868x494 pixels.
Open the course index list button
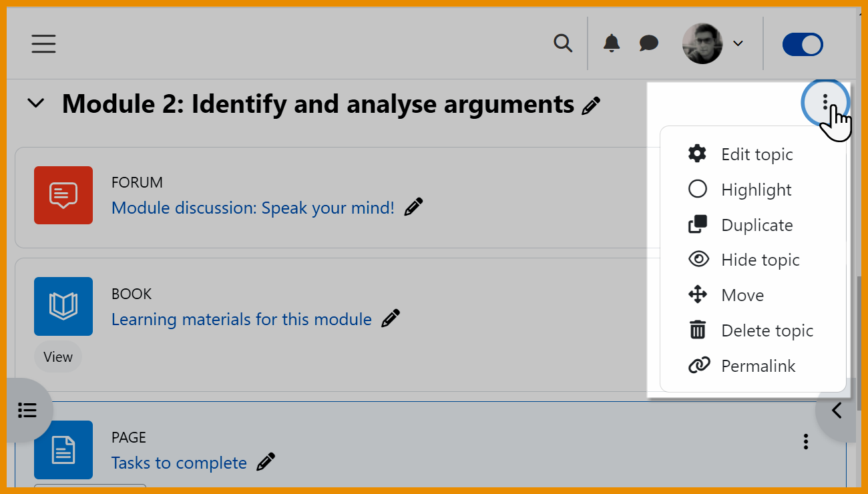pos(27,410)
